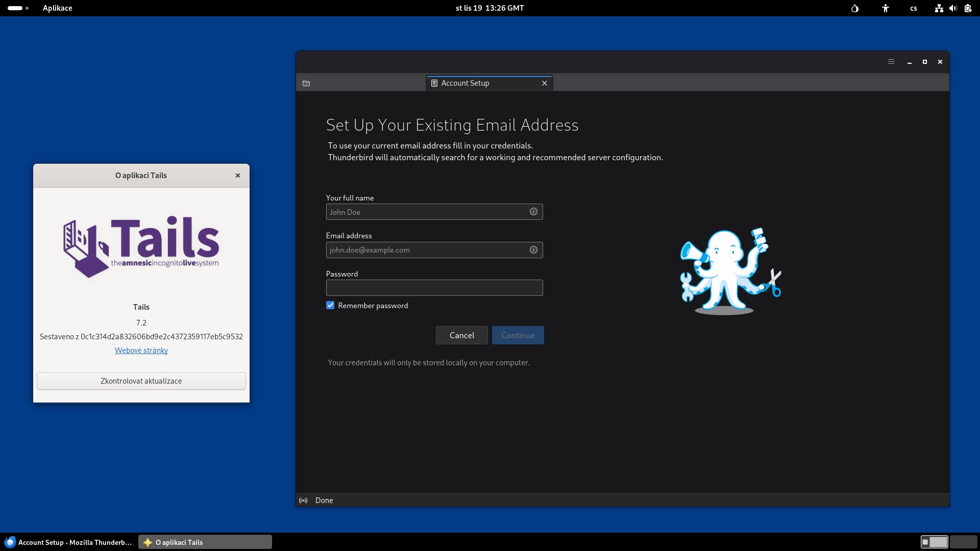Close the Account Setup tab

pos(545,83)
